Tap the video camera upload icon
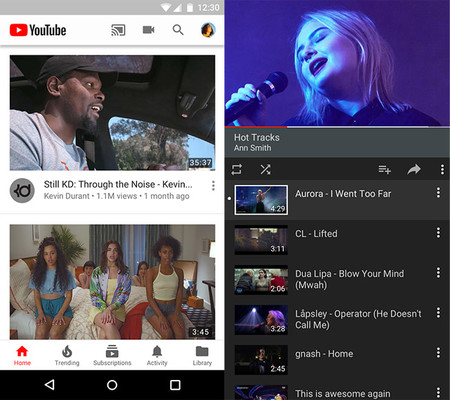Screen dimensions: 450x400 click(x=148, y=30)
